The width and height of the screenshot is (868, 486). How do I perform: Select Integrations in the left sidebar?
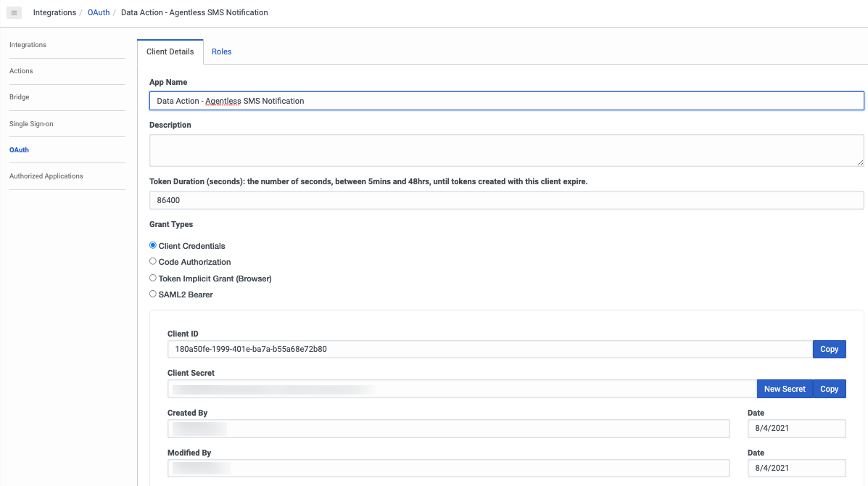point(28,44)
